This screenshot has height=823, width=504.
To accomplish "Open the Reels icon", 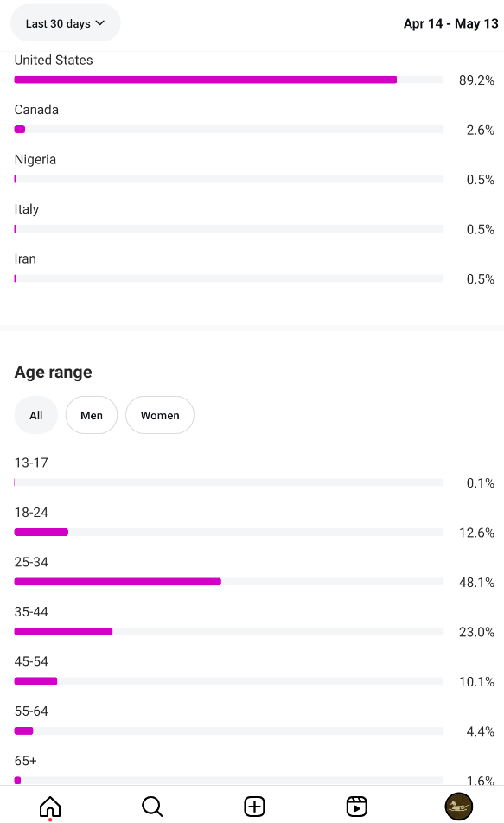I will pyautogui.click(x=357, y=807).
